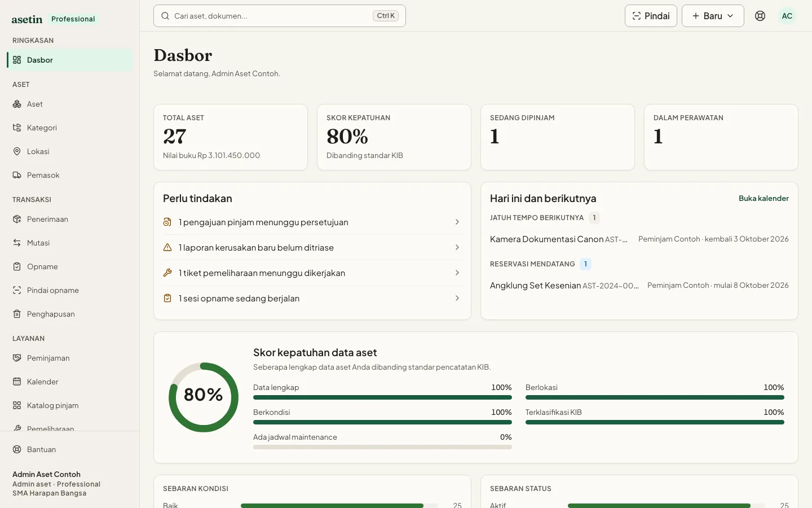The width and height of the screenshot is (812, 508).
Task: Click the Penerimaan package icon
Action: click(x=17, y=219)
